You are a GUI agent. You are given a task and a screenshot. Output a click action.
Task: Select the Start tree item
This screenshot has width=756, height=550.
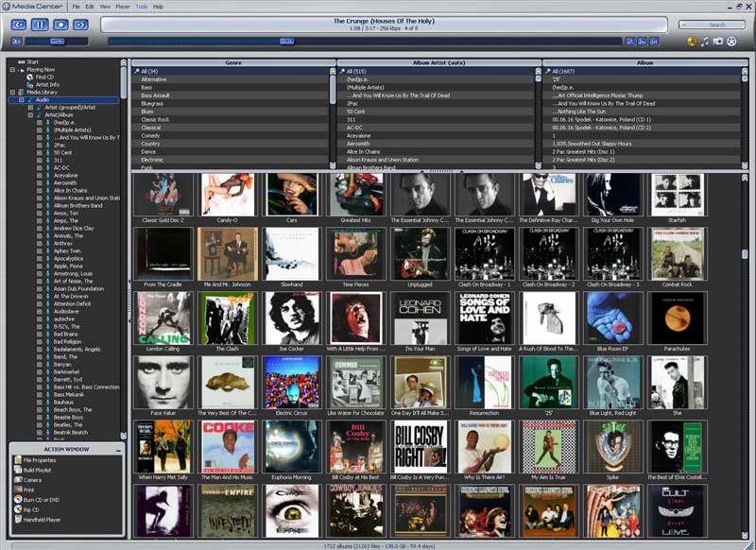click(x=32, y=62)
